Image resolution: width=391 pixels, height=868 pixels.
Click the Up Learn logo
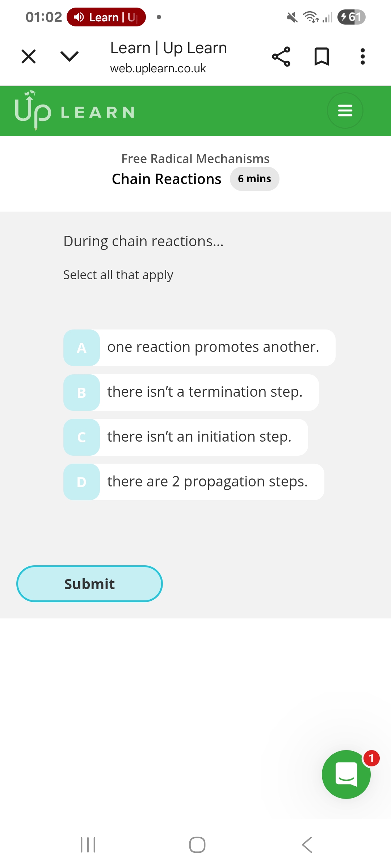75,111
